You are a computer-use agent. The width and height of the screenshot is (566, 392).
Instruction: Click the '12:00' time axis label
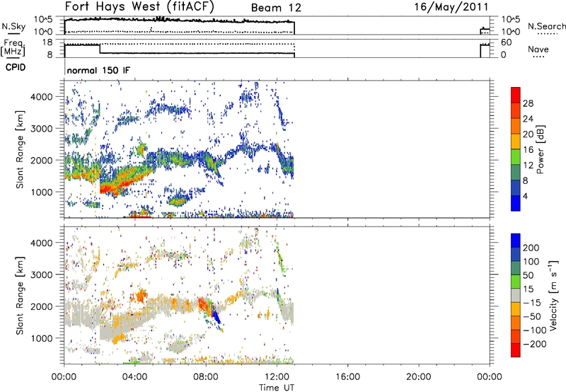(277, 377)
